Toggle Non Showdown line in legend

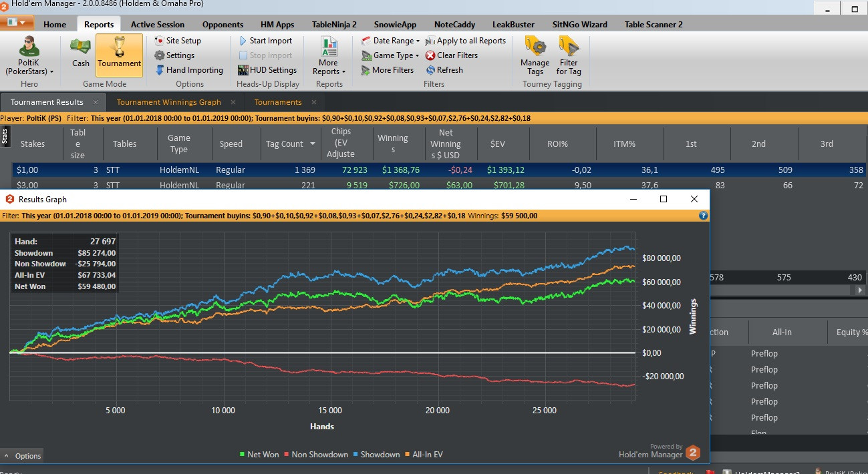point(315,455)
